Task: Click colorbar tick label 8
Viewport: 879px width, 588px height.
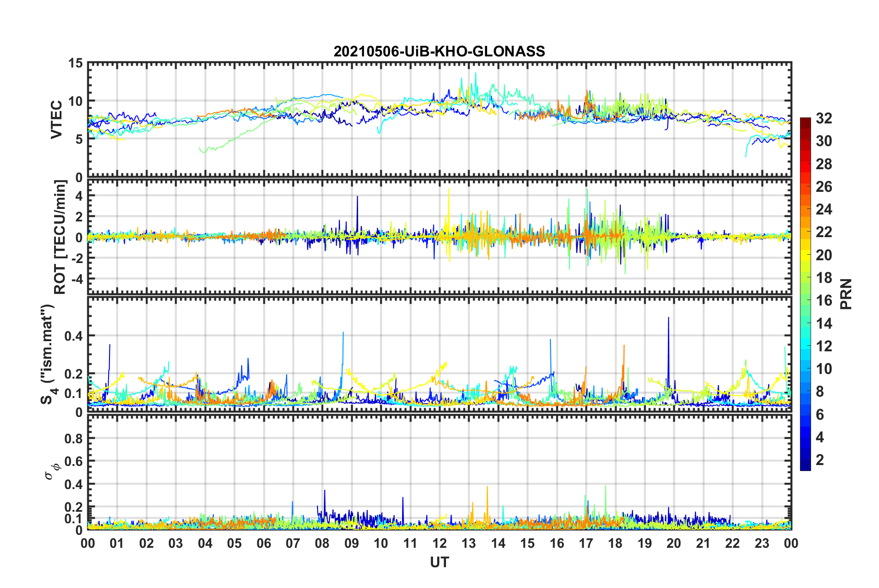Action: 820,392
